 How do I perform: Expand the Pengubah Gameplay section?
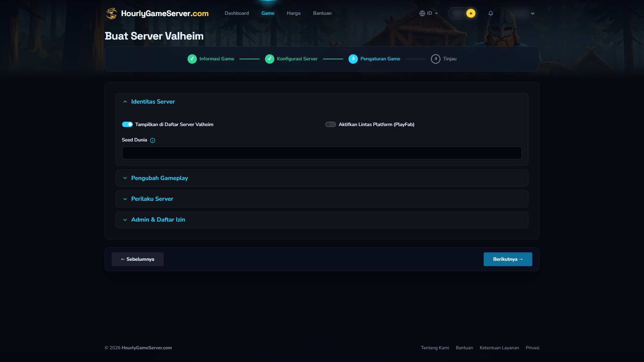(322, 178)
